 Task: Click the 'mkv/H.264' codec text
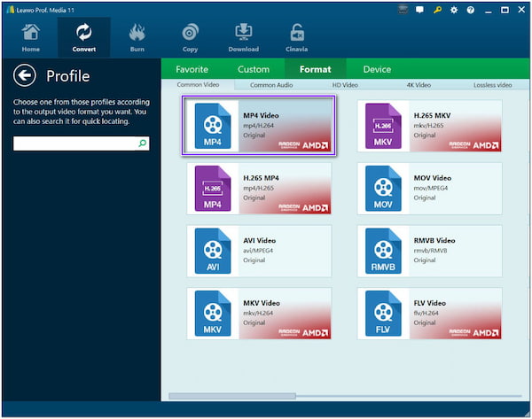(258, 313)
